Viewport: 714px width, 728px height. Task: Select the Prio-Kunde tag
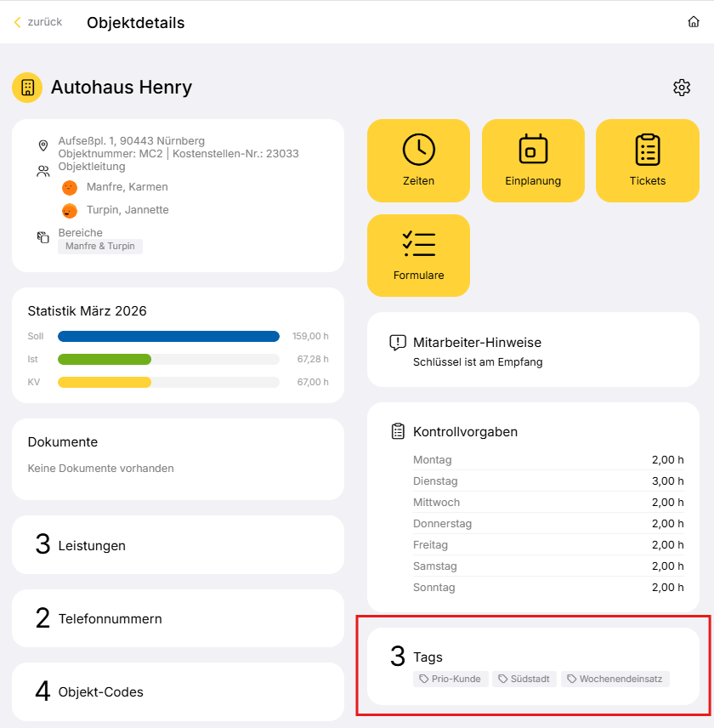tap(450, 679)
